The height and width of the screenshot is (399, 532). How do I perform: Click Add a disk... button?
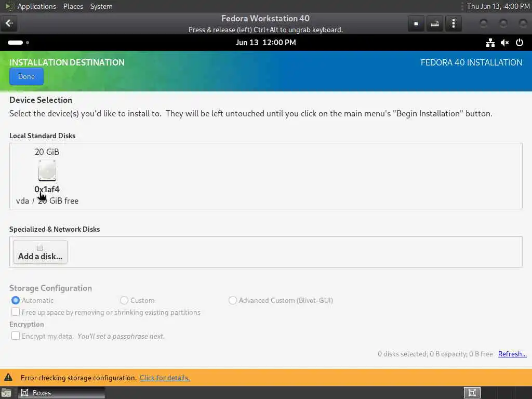click(x=40, y=252)
